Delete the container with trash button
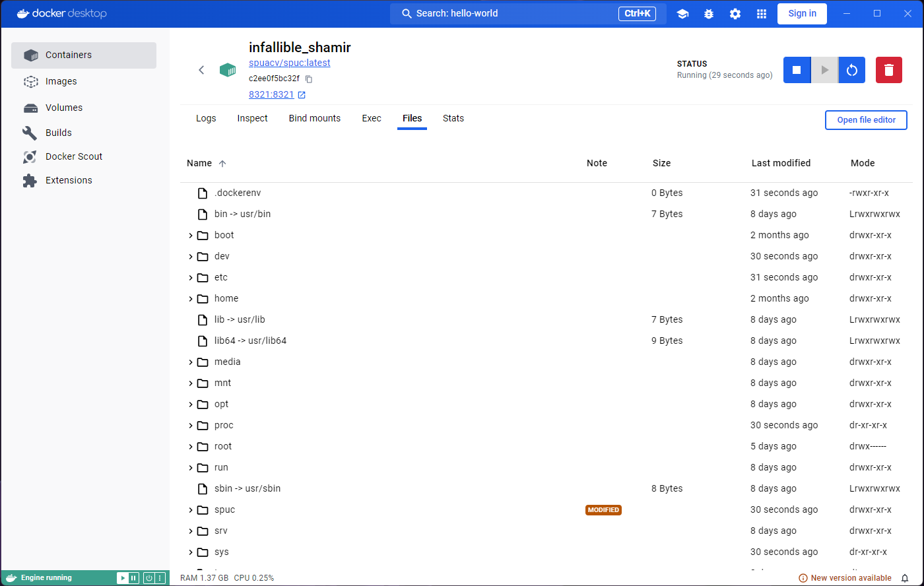 click(889, 70)
